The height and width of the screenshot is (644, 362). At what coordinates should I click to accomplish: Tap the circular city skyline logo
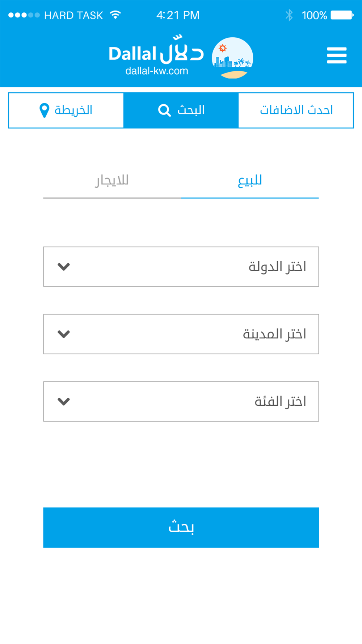[x=232, y=58]
